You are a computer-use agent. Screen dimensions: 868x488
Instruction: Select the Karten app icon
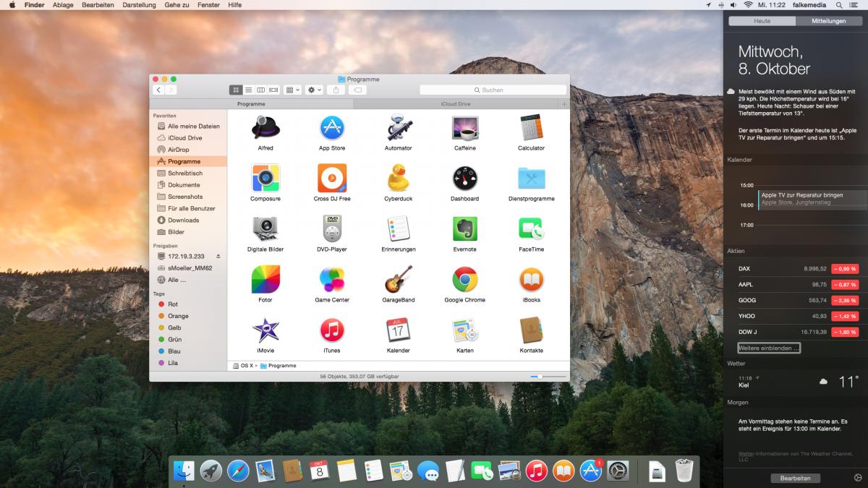click(x=465, y=330)
